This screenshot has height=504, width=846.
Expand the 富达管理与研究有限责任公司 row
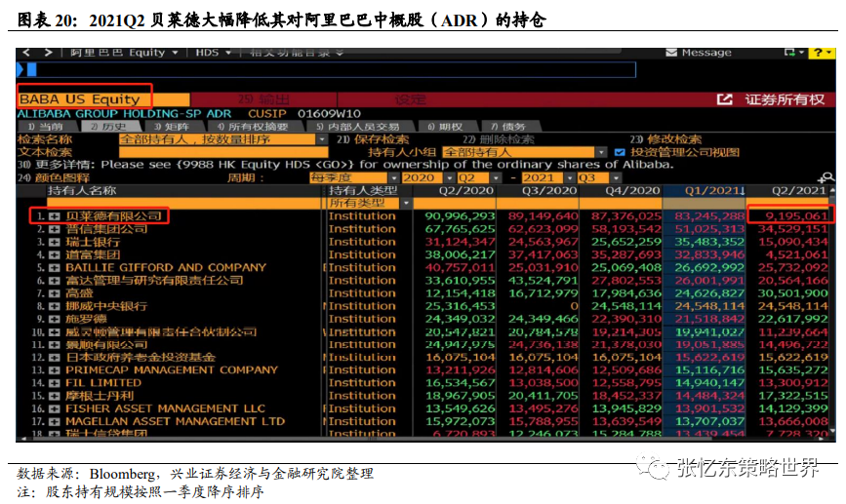tap(54, 281)
